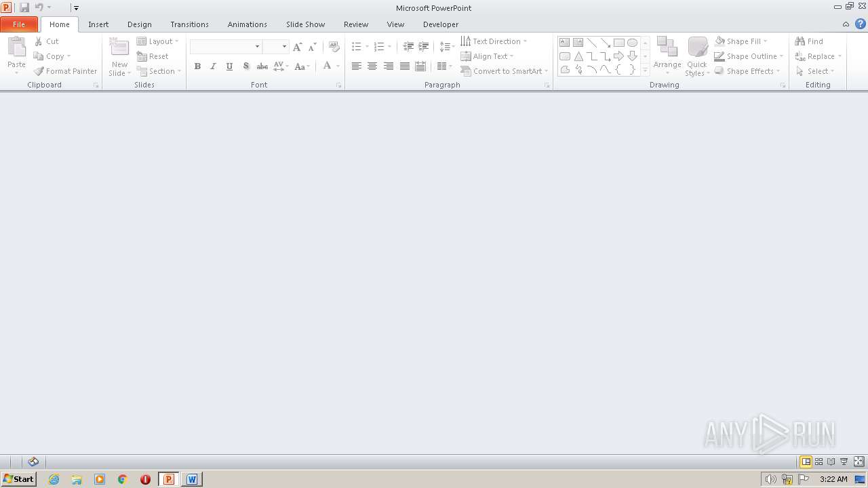This screenshot has height=488, width=868.
Task: Open Shape Effects menu
Action: [x=747, y=71]
